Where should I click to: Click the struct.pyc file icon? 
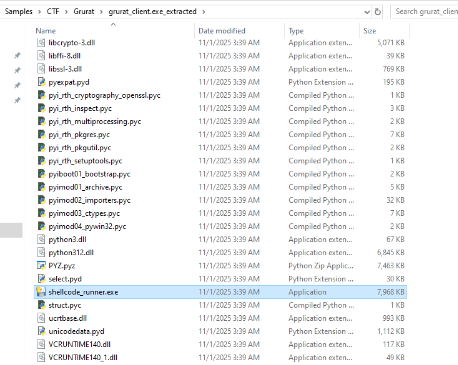click(41, 305)
